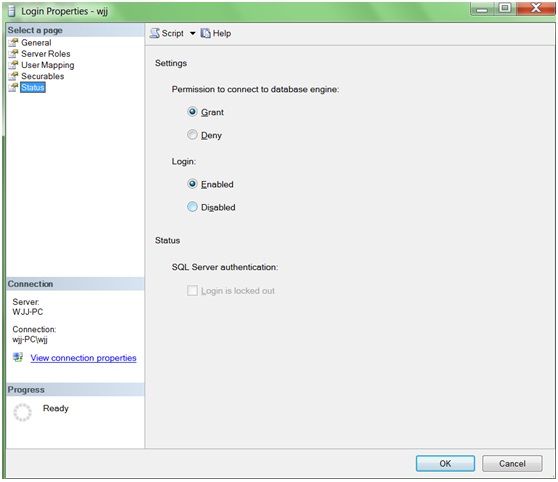Click the Ready progress spinner
This screenshot has width=558, height=482.
22,412
